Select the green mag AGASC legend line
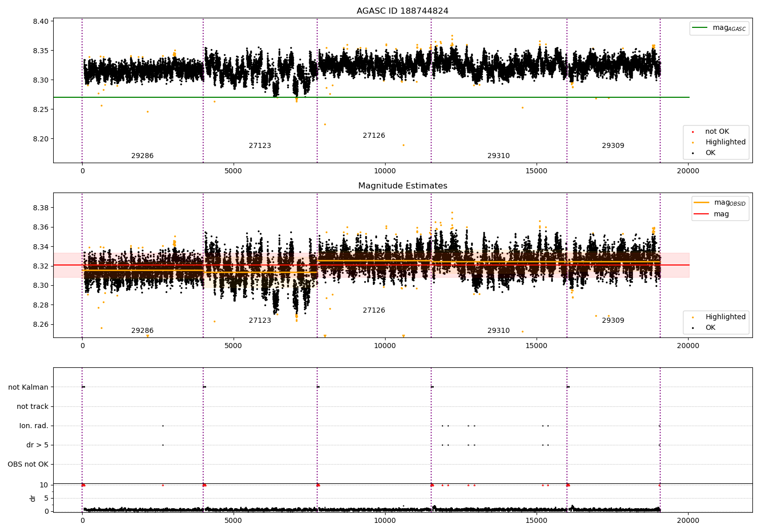The width and height of the screenshot is (760, 532). tap(701, 28)
